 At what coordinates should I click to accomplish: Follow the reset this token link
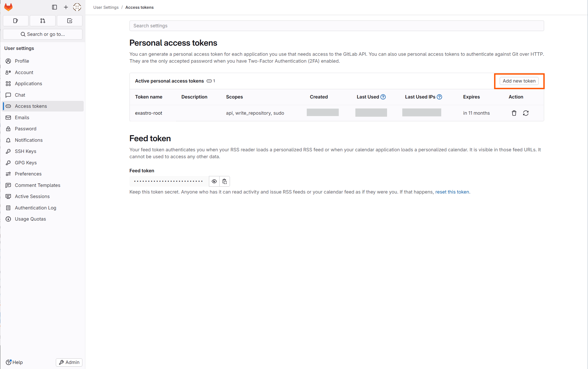pos(452,192)
